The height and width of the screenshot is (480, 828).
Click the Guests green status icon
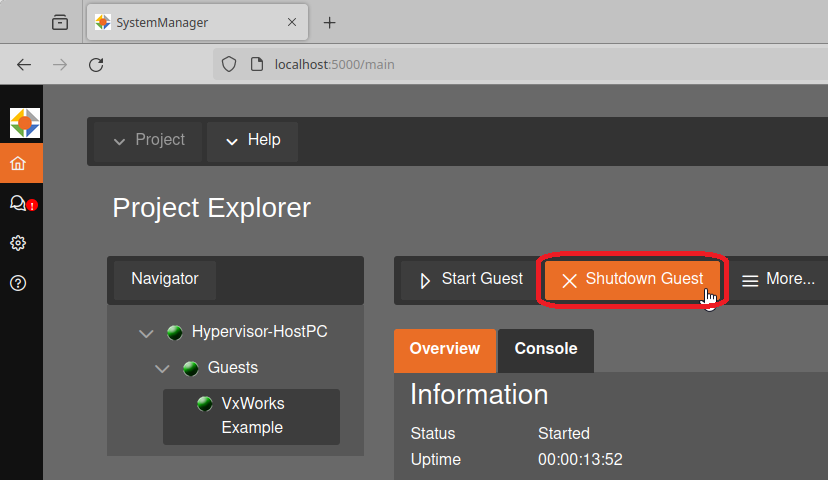pyautogui.click(x=191, y=368)
